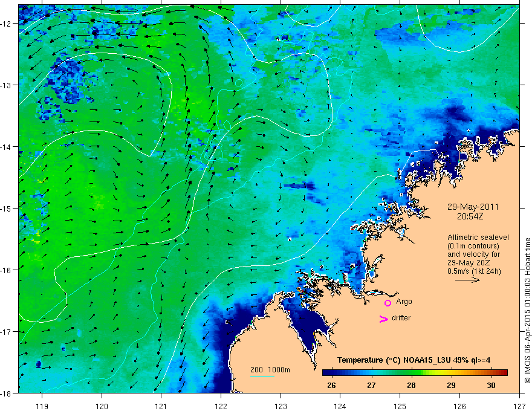Click the latitude axis label -15
Viewport: 532px width, 411px height.
point(6,208)
